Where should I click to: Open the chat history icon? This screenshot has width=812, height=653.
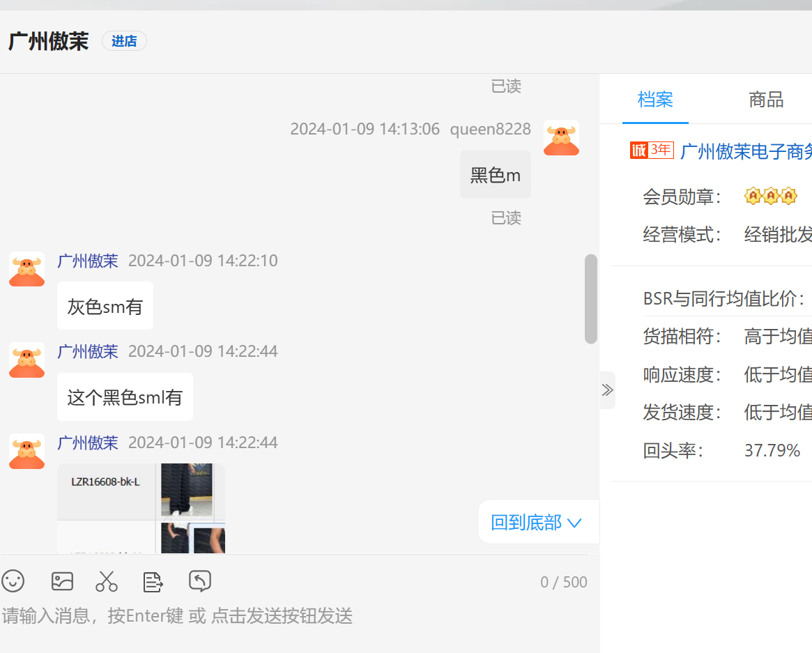pos(200,581)
